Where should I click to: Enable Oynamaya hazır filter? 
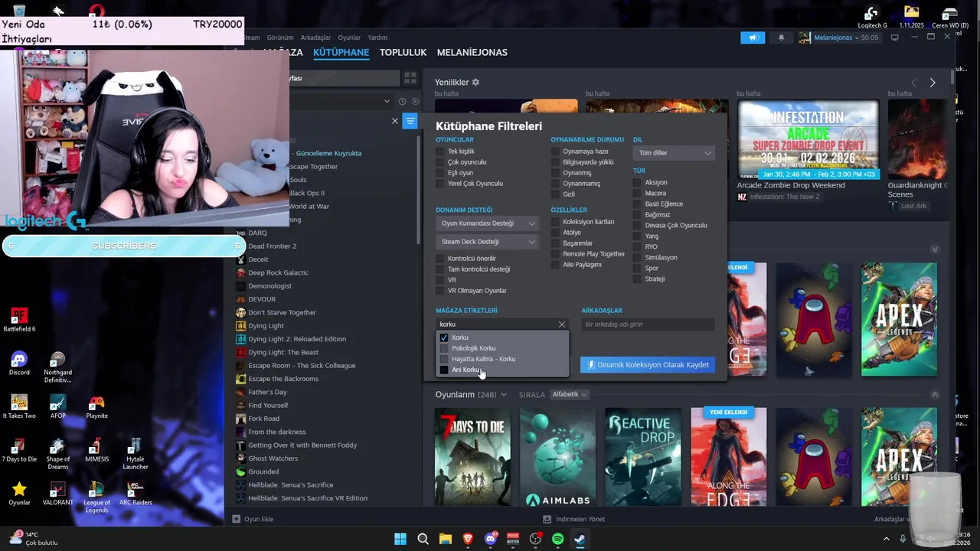click(x=555, y=152)
